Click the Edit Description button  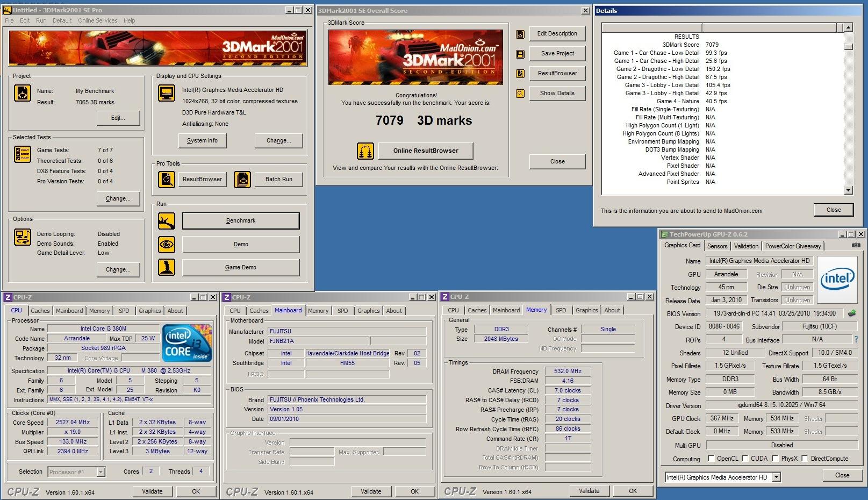coord(557,33)
